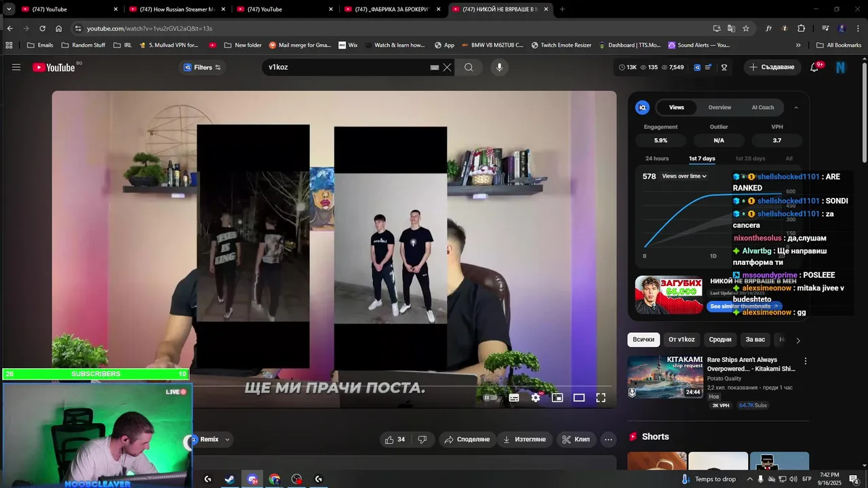
Task: Click the Споделяне share button
Action: coord(467,439)
